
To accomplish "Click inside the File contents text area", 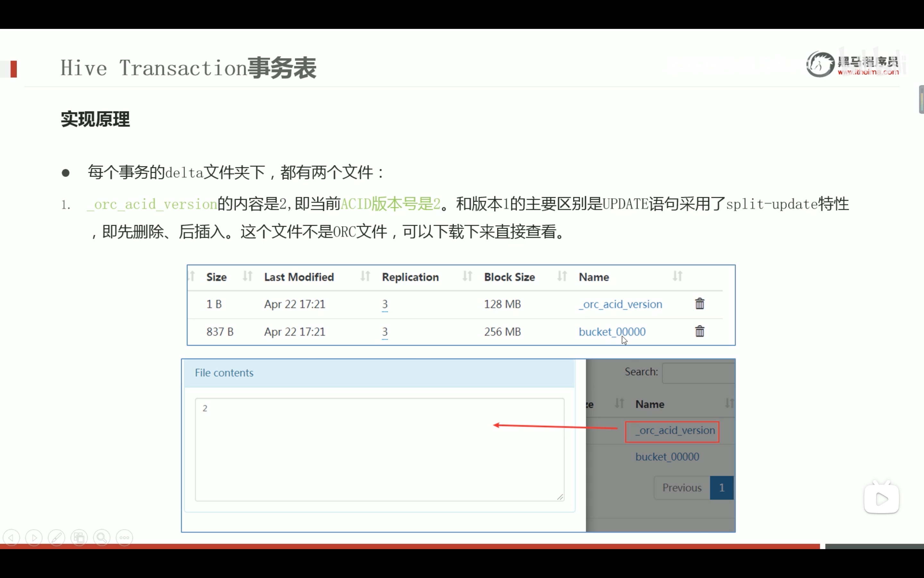I will [380, 450].
